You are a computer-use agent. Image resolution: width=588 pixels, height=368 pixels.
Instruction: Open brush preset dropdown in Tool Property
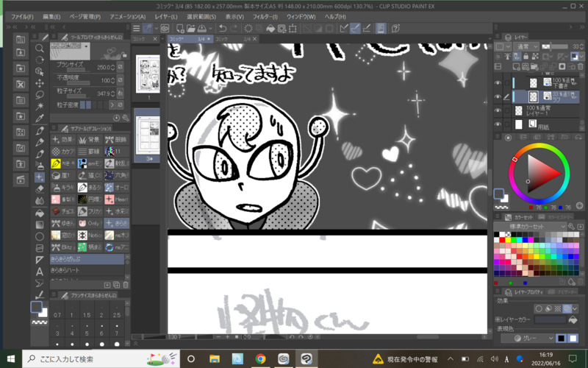click(x=87, y=46)
